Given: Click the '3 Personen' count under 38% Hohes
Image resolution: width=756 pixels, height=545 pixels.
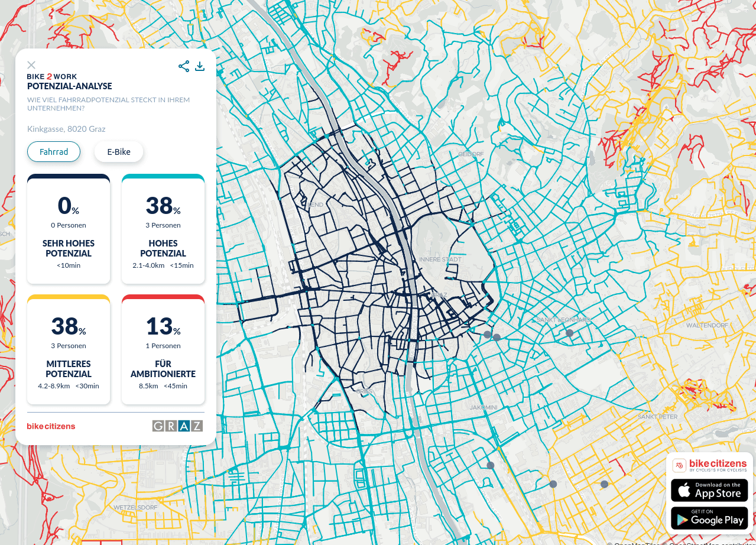Looking at the screenshot, I should [163, 225].
